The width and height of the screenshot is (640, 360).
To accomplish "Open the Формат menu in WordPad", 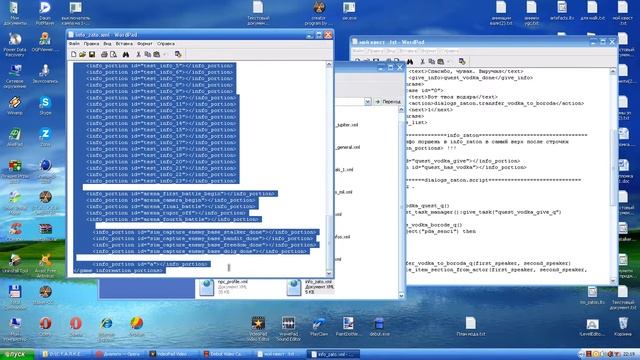I will pos(144,44).
